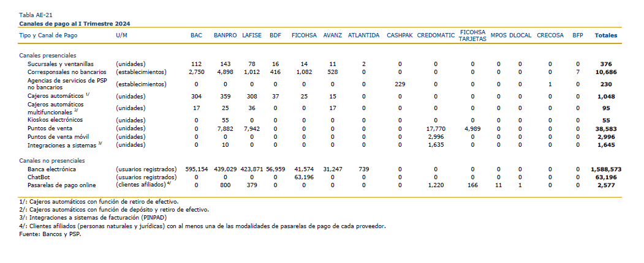Select the 'Canales no presenciales' section label
Screen dimensions: 644x263
point(51,161)
